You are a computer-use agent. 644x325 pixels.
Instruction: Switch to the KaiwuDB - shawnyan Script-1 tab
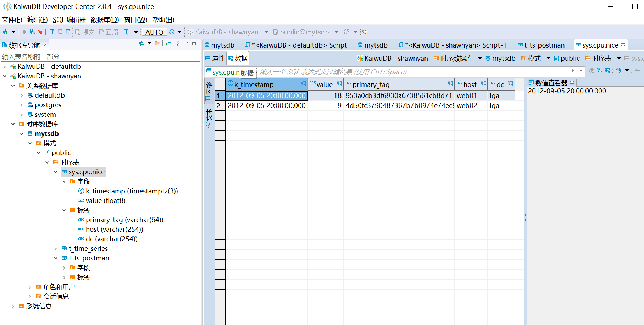pos(453,45)
